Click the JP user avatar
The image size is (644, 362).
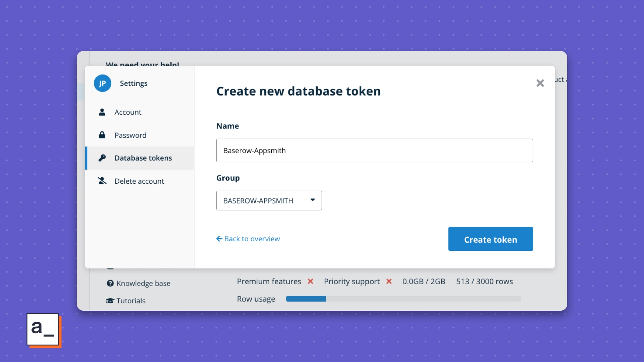(102, 83)
